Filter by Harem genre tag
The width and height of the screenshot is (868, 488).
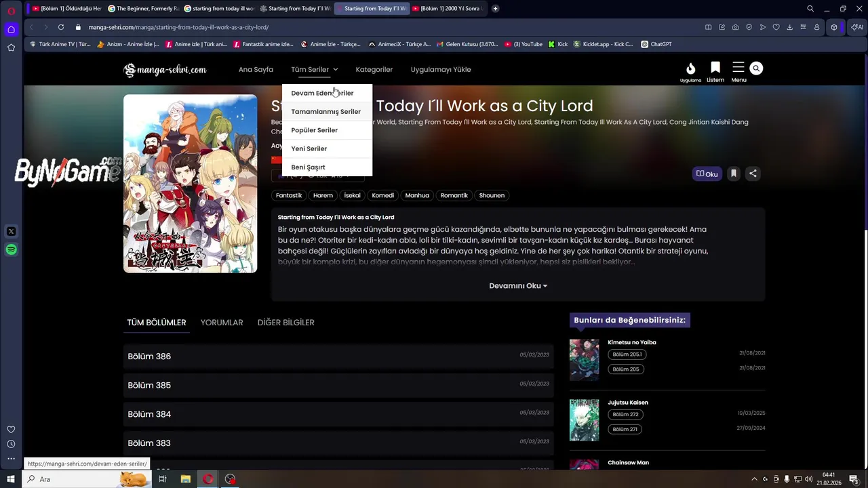(x=323, y=195)
